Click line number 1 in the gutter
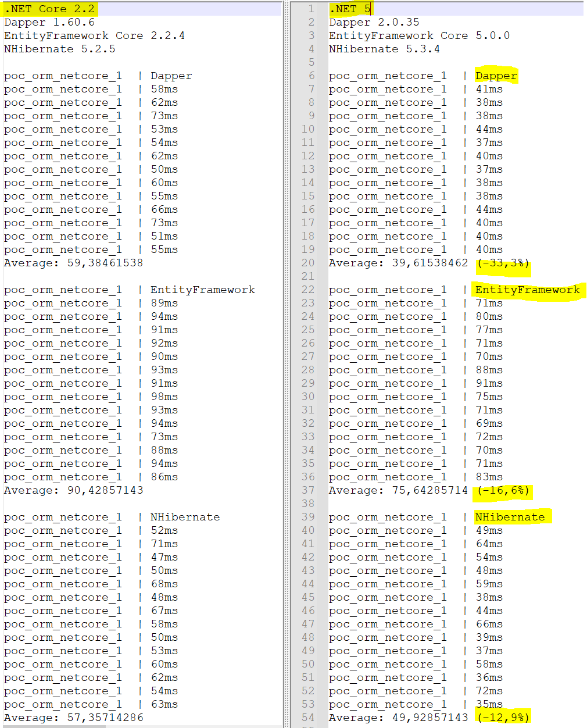This screenshot has height=728, width=587. point(311,9)
